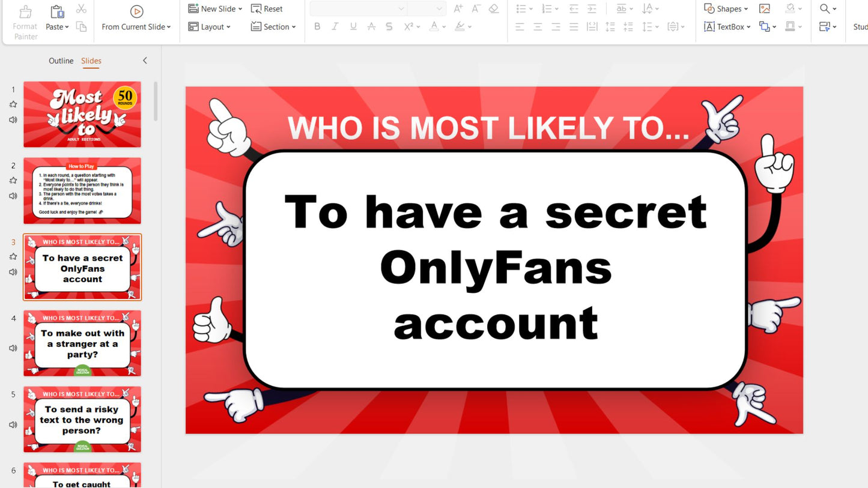Select the Slides tab
Viewport: 868px width, 488px height.
91,61
